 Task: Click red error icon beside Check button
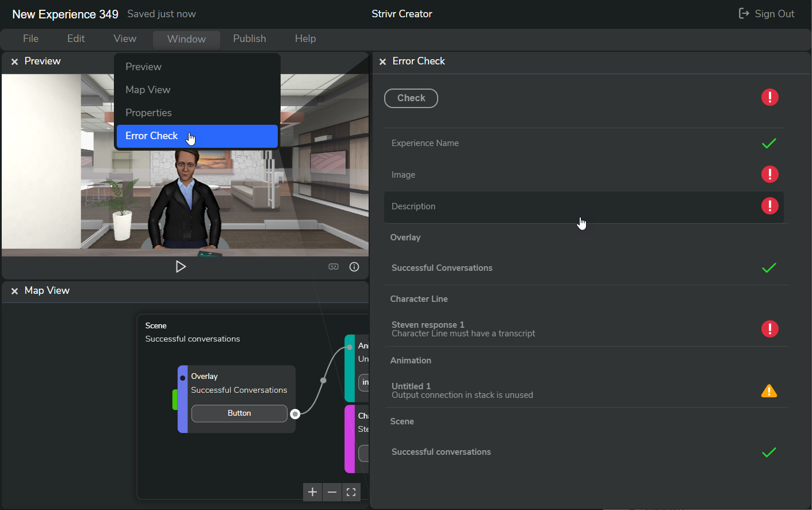(x=769, y=97)
